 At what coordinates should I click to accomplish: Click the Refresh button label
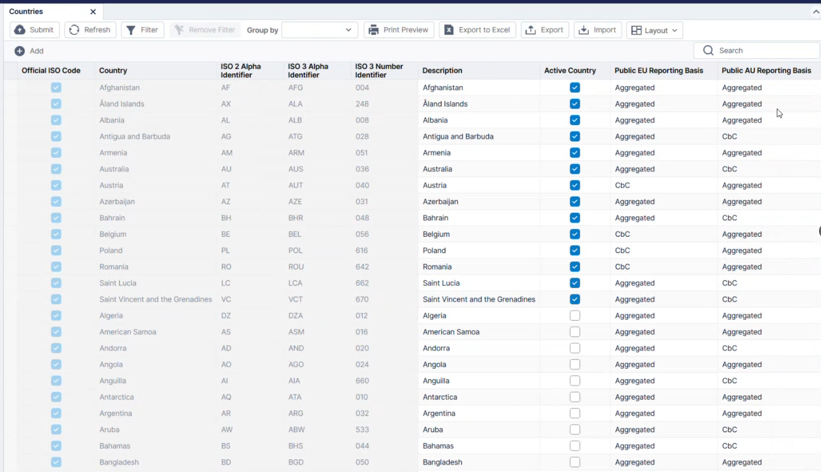pos(97,30)
